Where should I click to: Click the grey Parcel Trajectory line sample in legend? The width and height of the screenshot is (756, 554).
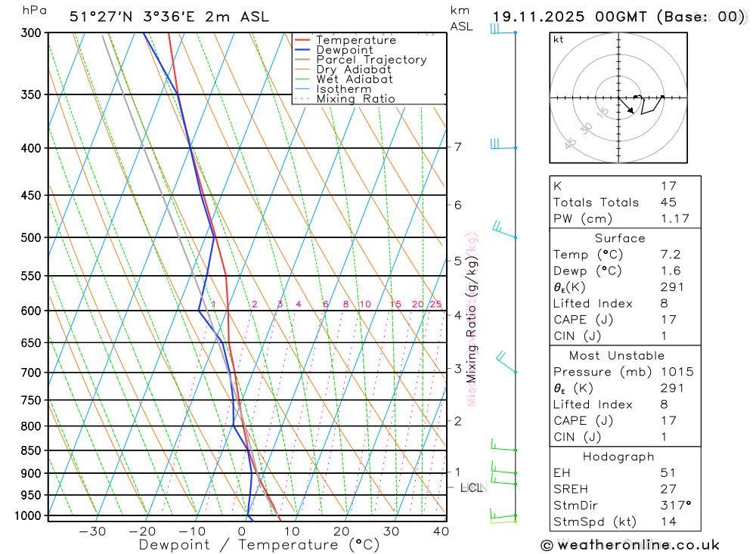[x=302, y=59]
